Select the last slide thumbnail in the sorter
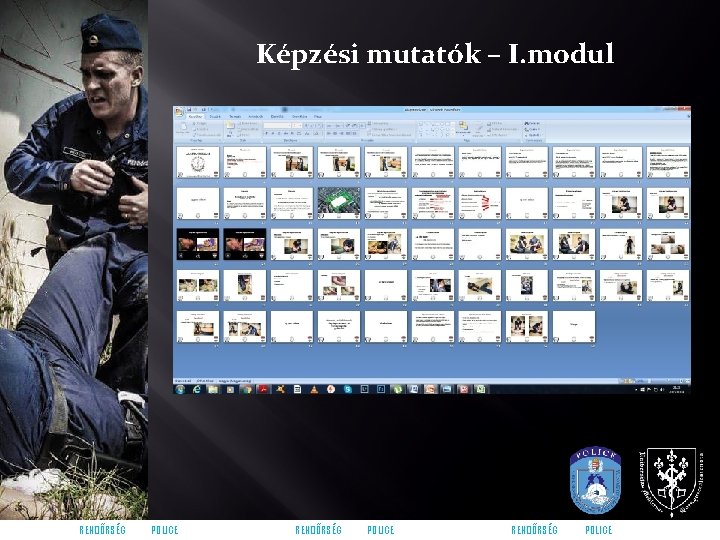Viewport: 720px width, 540px height. pyautogui.click(x=574, y=326)
